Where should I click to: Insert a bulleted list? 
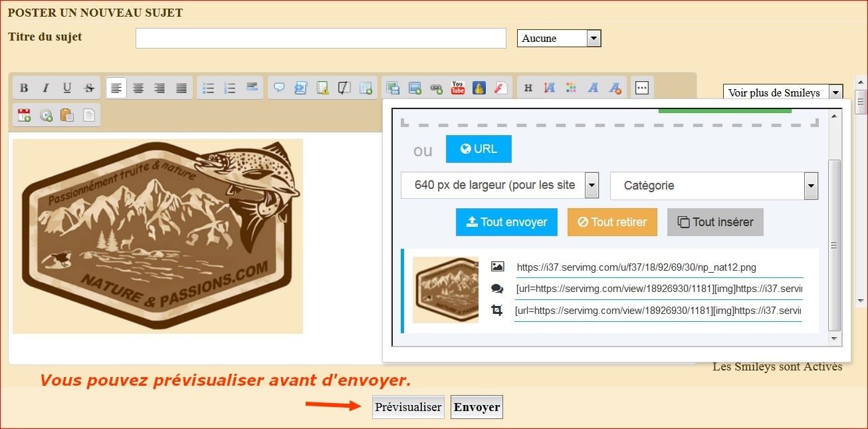[208, 88]
